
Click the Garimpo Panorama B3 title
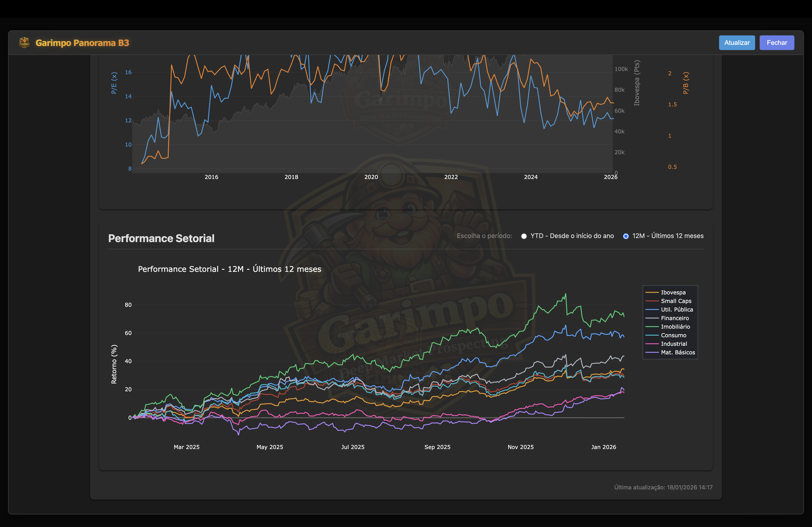82,43
